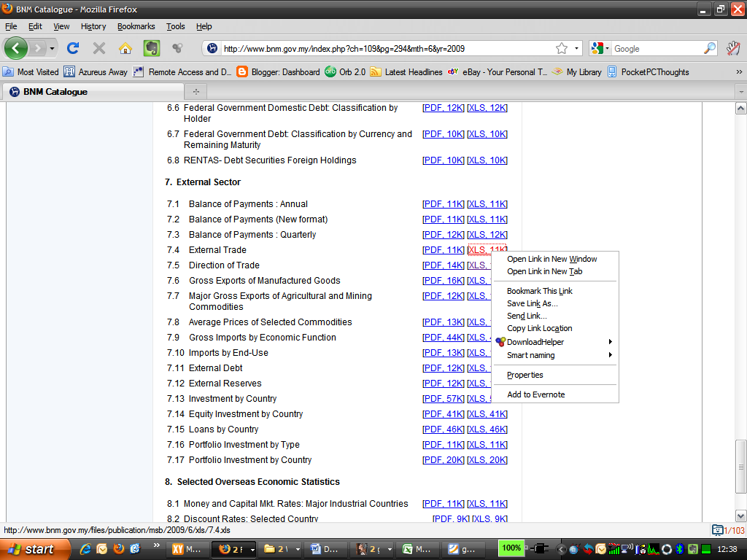Run search with the magnifier icon
747x560 pixels.
point(710,48)
